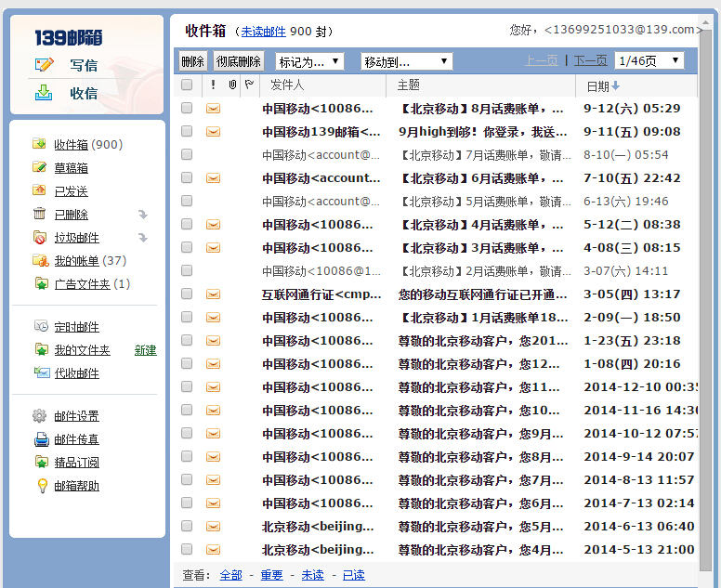This screenshot has height=588, width=721.
Task: Click the 139邮箱 logo
Action: coord(69,38)
